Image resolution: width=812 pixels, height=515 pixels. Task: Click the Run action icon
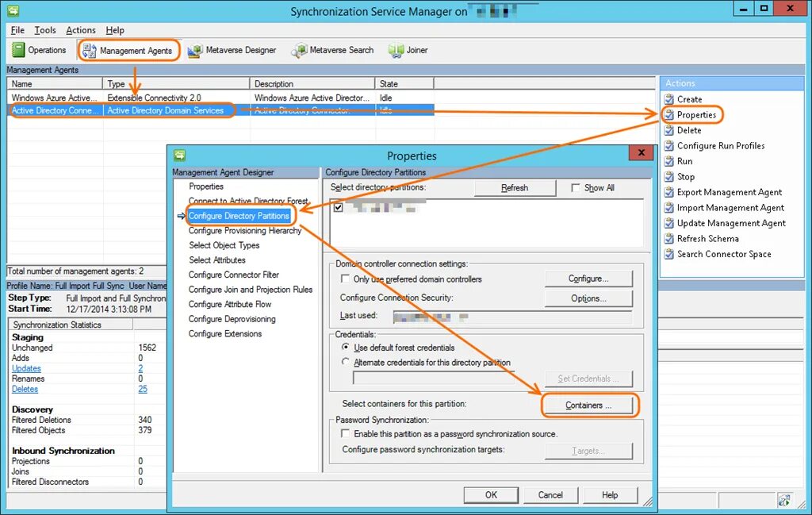669,161
